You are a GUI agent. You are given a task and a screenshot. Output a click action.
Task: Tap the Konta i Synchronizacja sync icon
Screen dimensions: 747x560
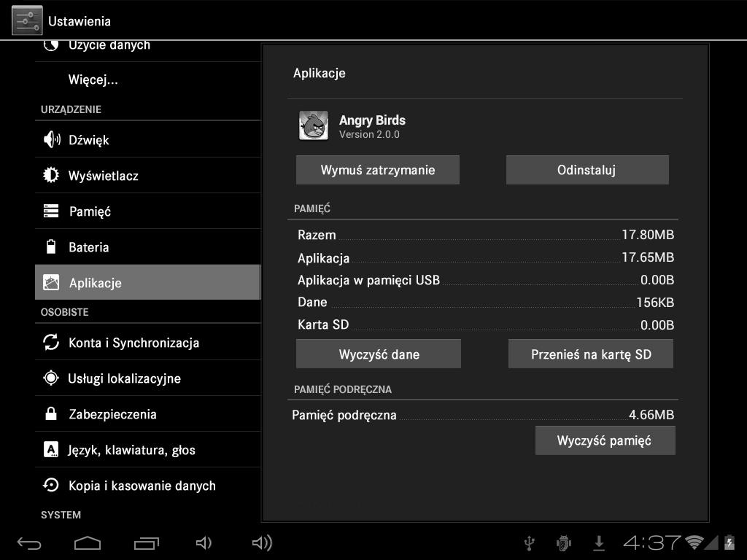coord(51,343)
